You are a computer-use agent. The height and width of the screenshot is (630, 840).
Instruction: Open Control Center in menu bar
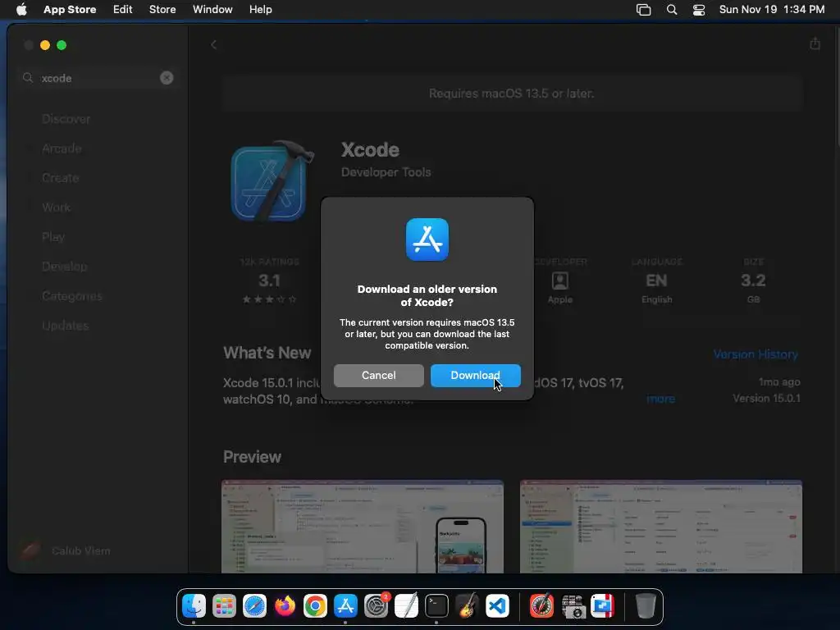coord(699,10)
